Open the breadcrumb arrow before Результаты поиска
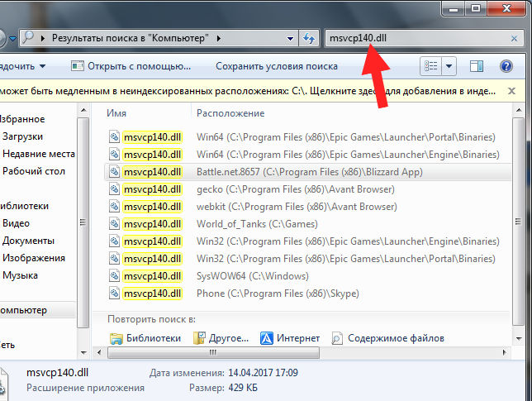 point(43,38)
